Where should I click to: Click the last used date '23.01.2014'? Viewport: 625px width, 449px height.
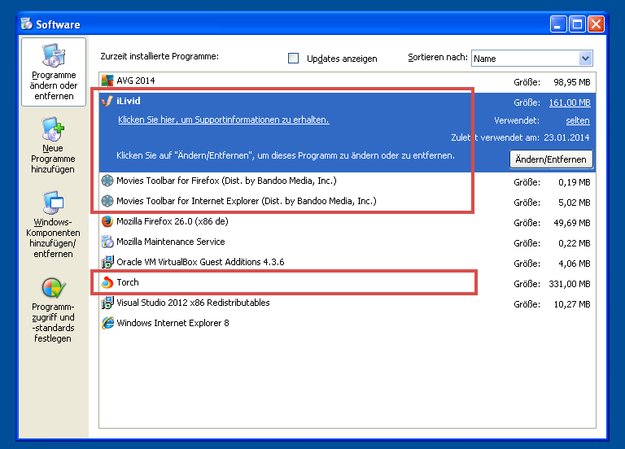(x=566, y=138)
